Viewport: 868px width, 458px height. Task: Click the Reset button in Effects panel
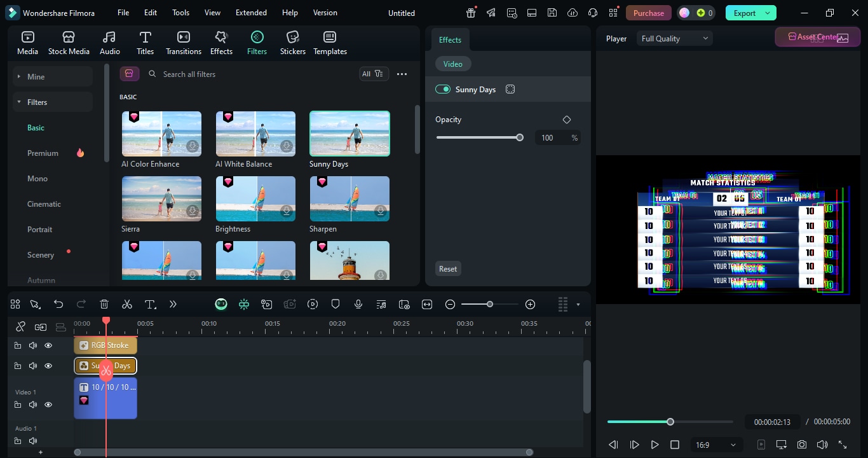pos(448,268)
